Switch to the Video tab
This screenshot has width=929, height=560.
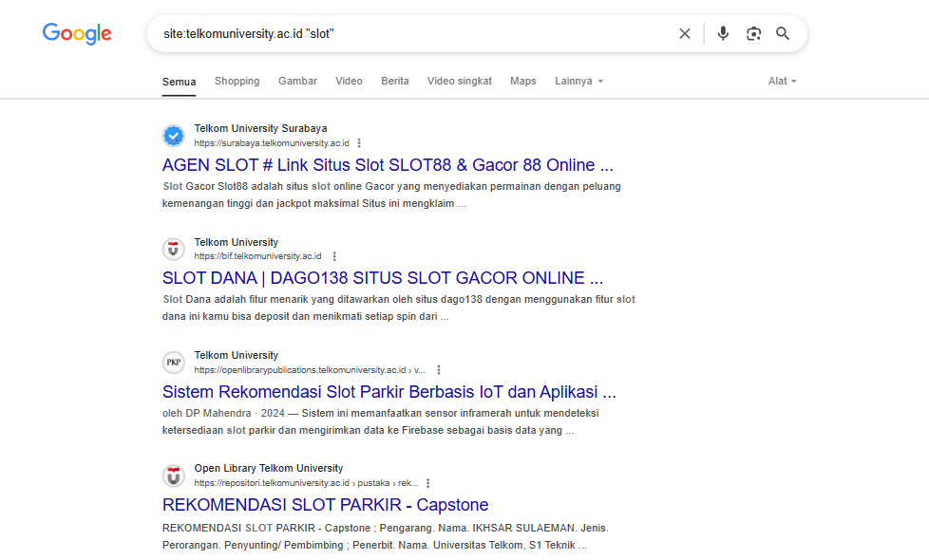349,81
